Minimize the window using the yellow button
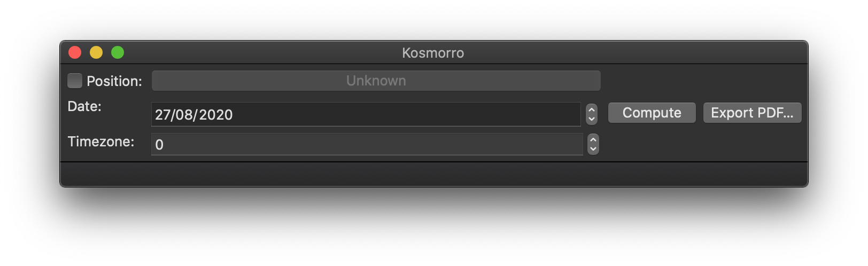868x266 pixels. point(96,52)
